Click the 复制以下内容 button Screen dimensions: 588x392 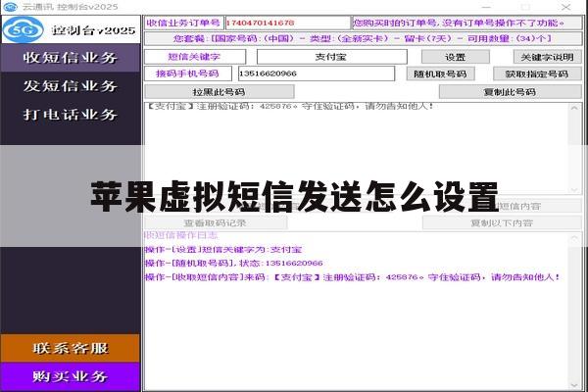tap(502, 223)
